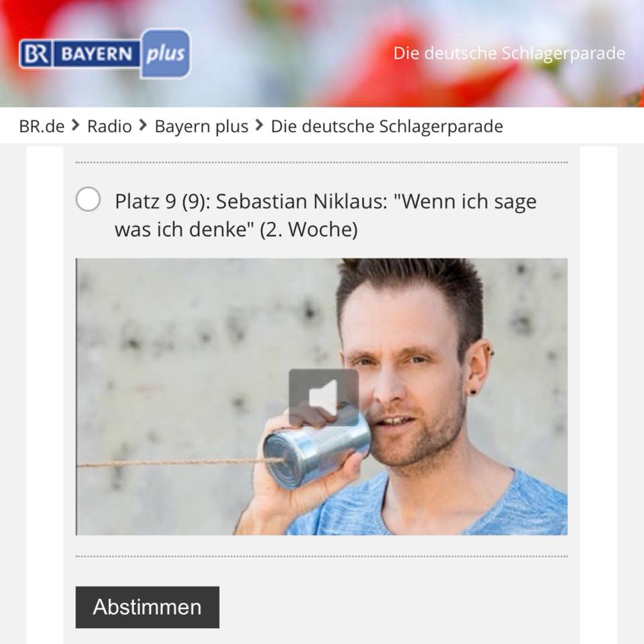Play the audio via speaker icon
Screen dimensions: 644x644
click(x=323, y=397)
